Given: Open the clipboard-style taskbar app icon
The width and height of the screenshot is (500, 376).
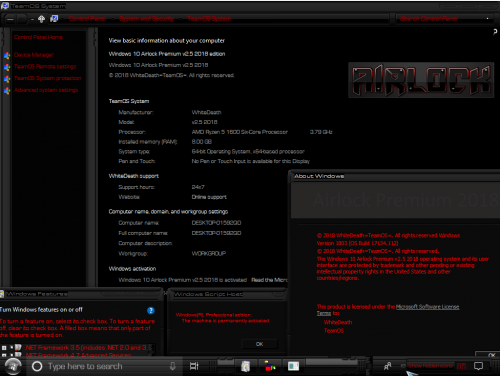Looking at the screenshot, I should tap(246, 366).
